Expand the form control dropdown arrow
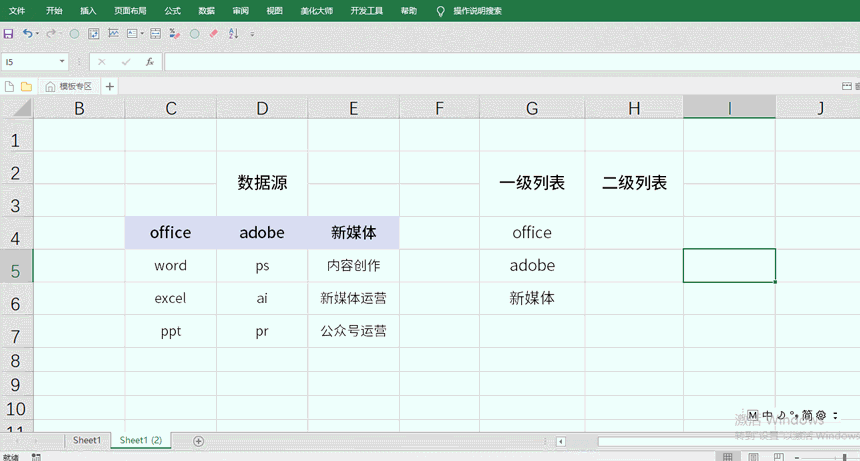This screenshot has width=860, height=461. click(142, 34)
